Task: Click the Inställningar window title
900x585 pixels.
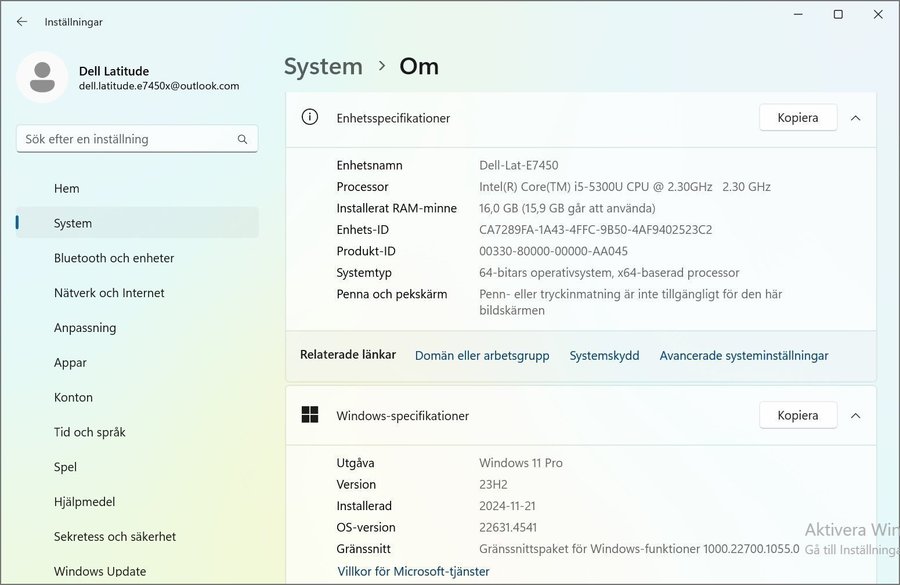Action: coord(73,22)
